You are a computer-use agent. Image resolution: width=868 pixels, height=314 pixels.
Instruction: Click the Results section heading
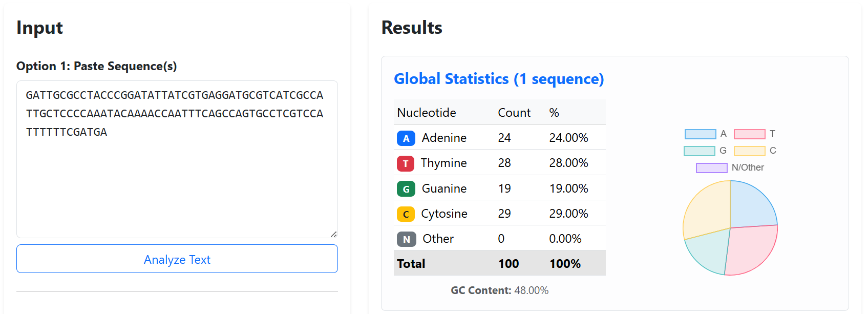tap(412, 28)
